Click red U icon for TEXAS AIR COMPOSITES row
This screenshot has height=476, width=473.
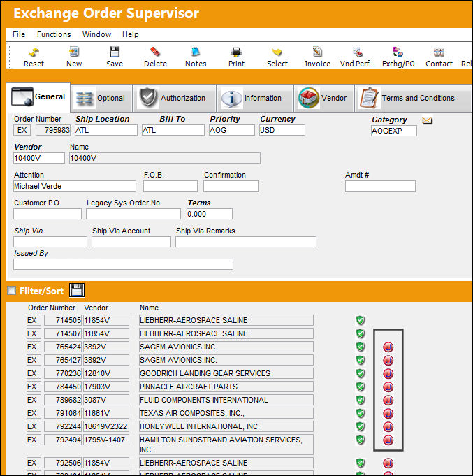(388, 414)
